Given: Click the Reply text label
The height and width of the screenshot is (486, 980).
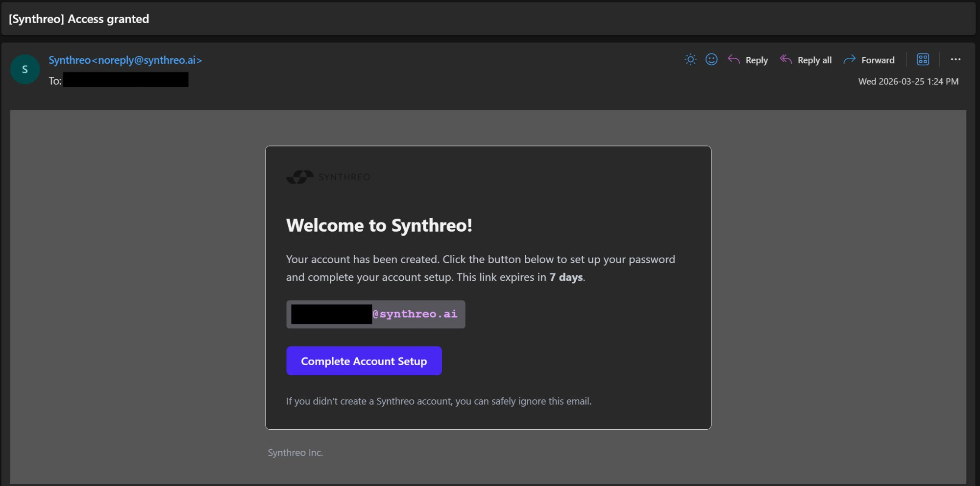Looking at the screenshot, I should pyautogui.click(x=757, y=59).
